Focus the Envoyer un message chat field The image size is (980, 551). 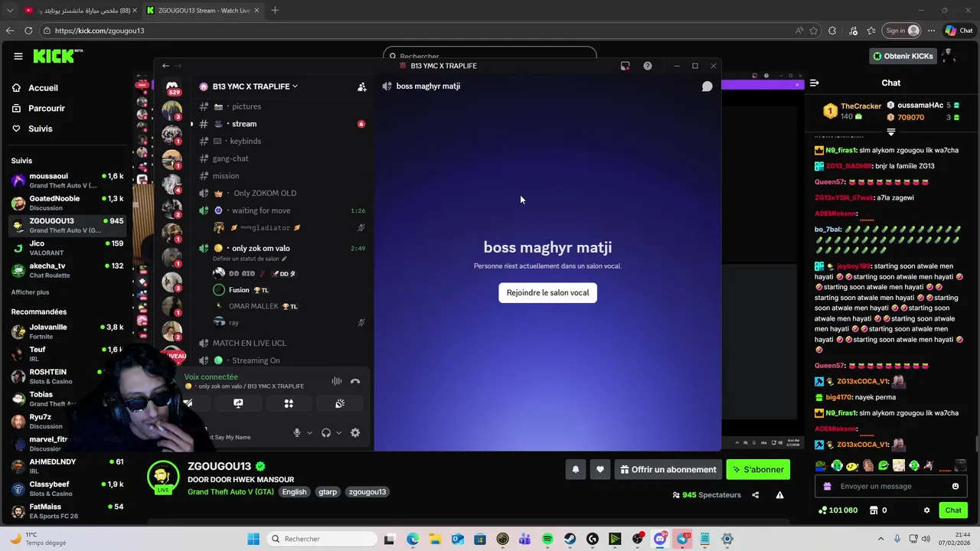pos(891,487)
